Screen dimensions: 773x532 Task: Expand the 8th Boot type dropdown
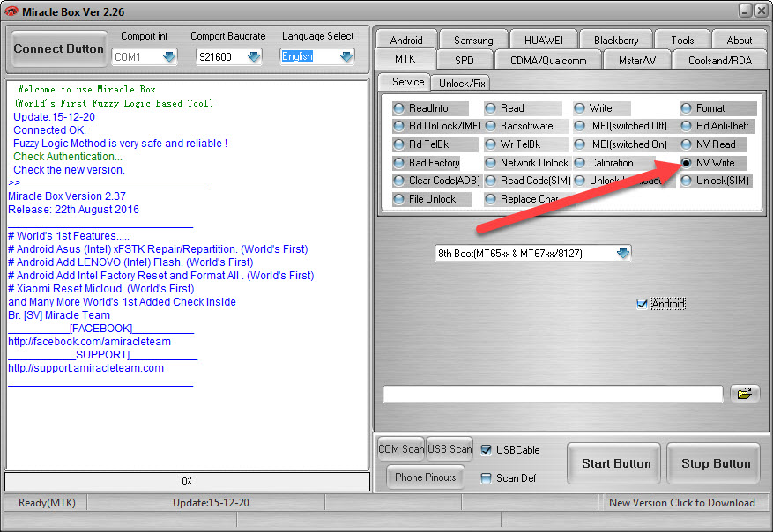click(623, 253)
